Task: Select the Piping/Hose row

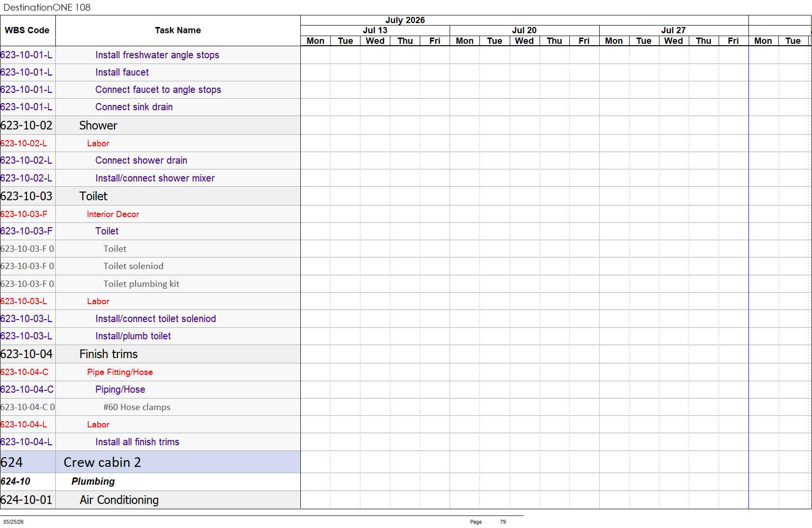Action: (120, 389)
